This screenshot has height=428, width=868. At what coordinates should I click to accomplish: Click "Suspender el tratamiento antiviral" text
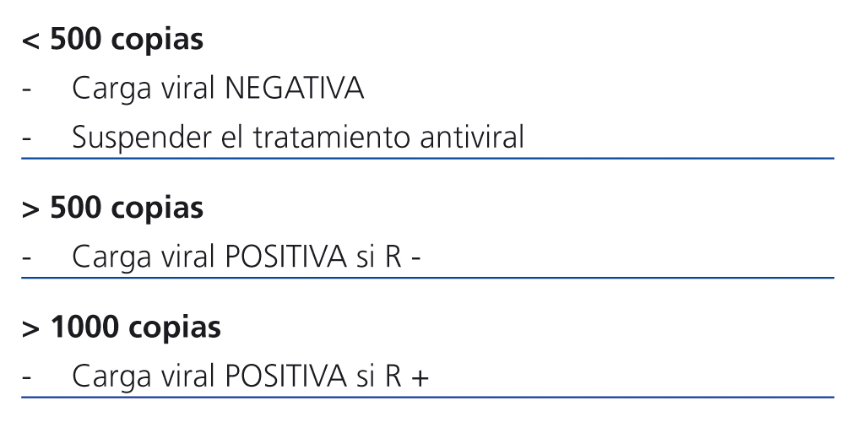(x=297, y=138)
